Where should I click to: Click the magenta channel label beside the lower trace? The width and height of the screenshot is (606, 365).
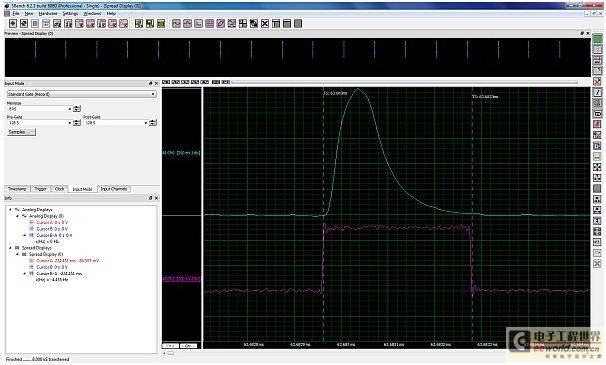pyautogui.click(x=182, y=279)
